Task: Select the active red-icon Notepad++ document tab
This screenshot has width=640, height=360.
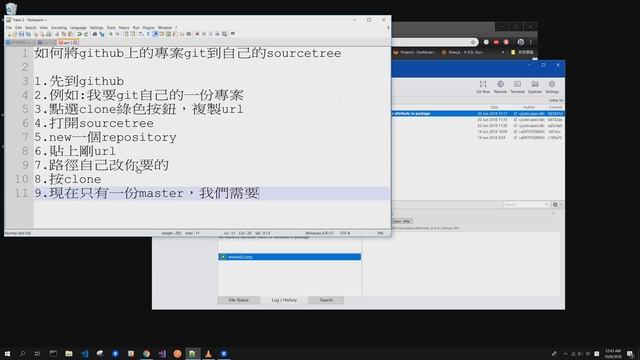Action: [68, 42]
